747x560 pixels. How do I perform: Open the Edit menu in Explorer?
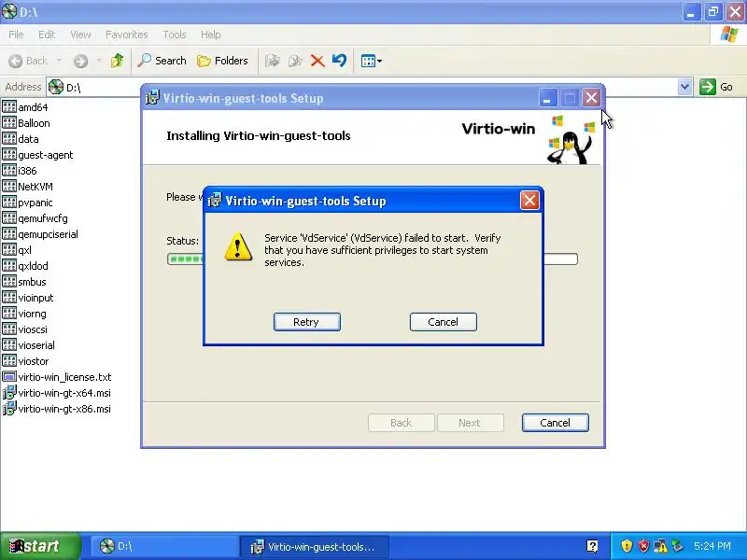pos(46,35)
